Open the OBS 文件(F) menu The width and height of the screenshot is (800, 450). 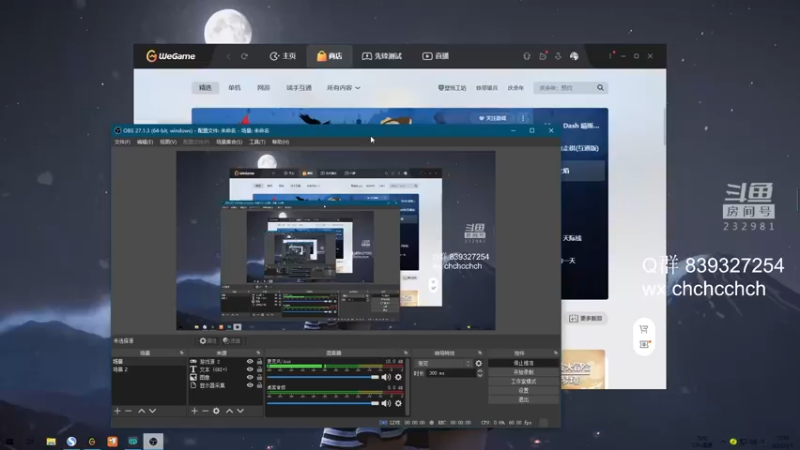coord(122,142)
